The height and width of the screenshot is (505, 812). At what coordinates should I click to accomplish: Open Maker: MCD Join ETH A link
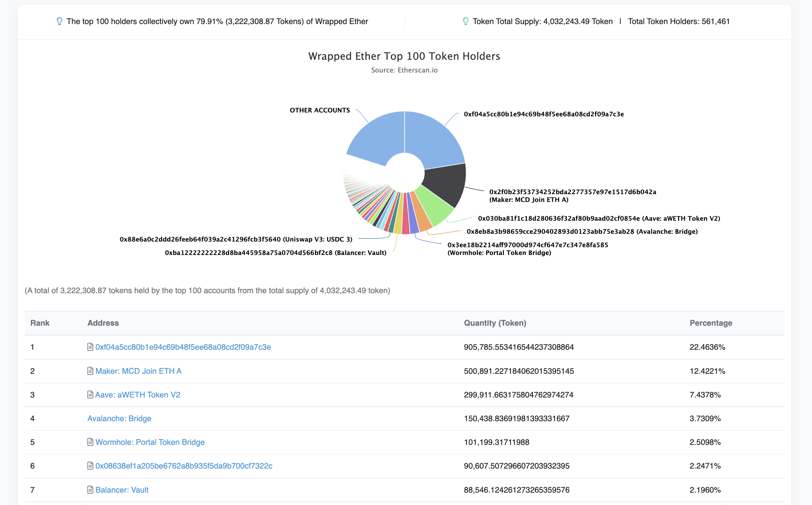[139, 371]
